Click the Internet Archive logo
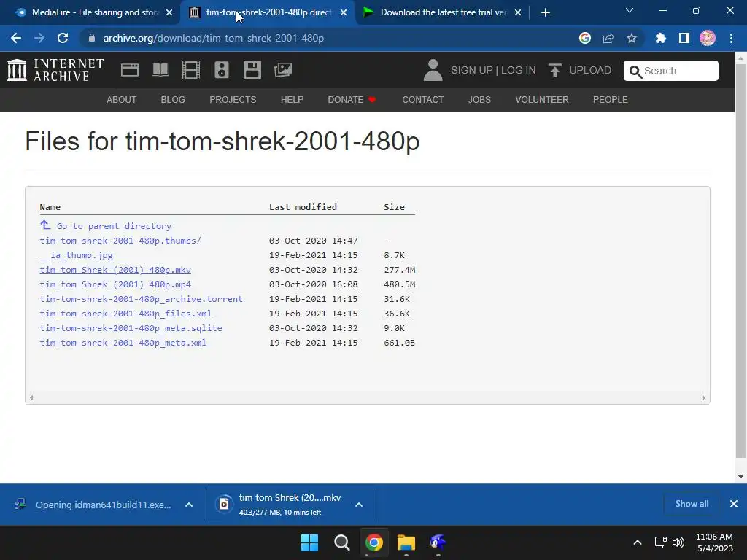Viewport: 747px width, 560px height. [55, 70]
